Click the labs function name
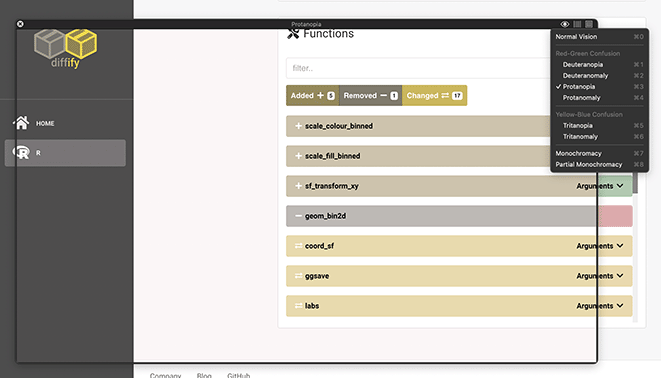This screenshot has height=378, width=661. 312,306
